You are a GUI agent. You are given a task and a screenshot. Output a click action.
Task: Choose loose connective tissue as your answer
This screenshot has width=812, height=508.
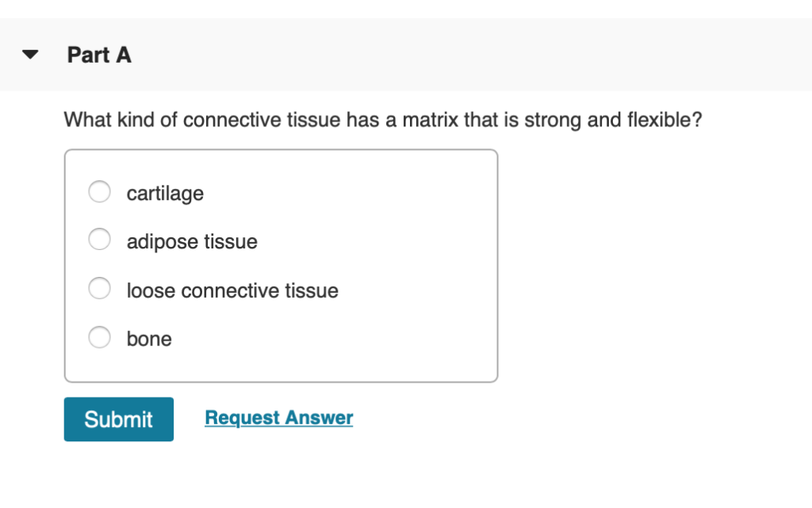[x=99, y=288]
